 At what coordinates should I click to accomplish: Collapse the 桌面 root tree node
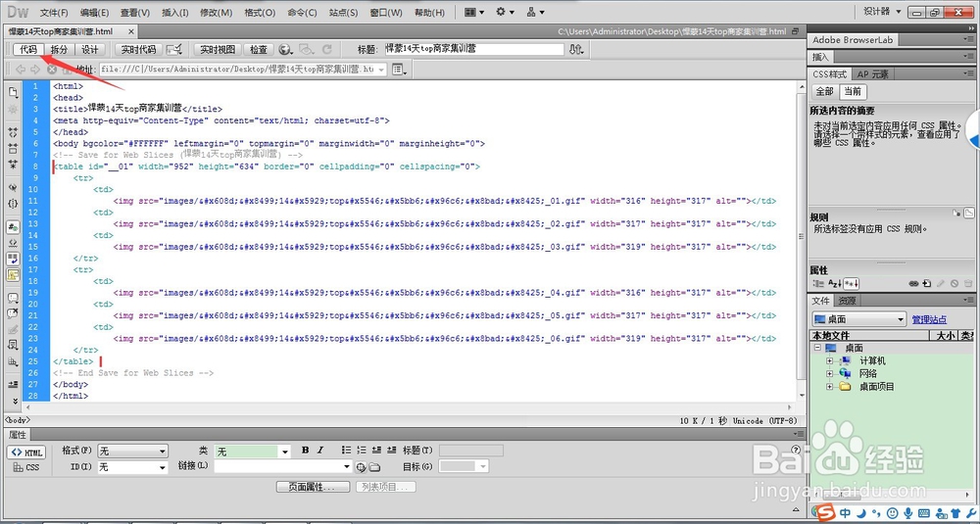tap(817, 348)
